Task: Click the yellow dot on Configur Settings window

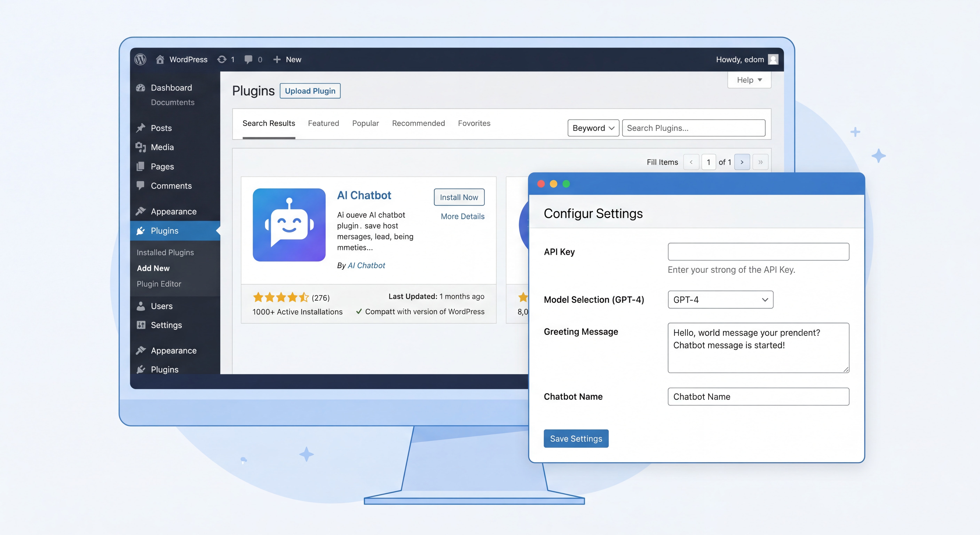Action: 554,184
